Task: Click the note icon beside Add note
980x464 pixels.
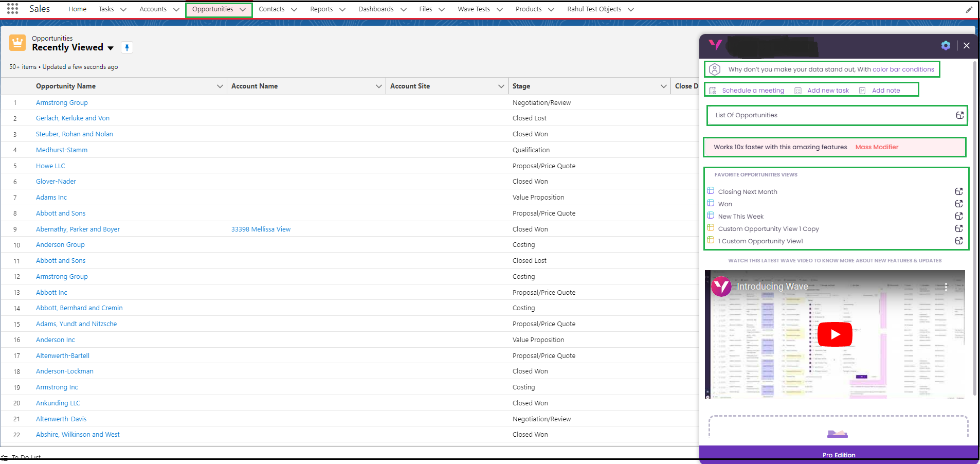Action: (x=862, y=91)
